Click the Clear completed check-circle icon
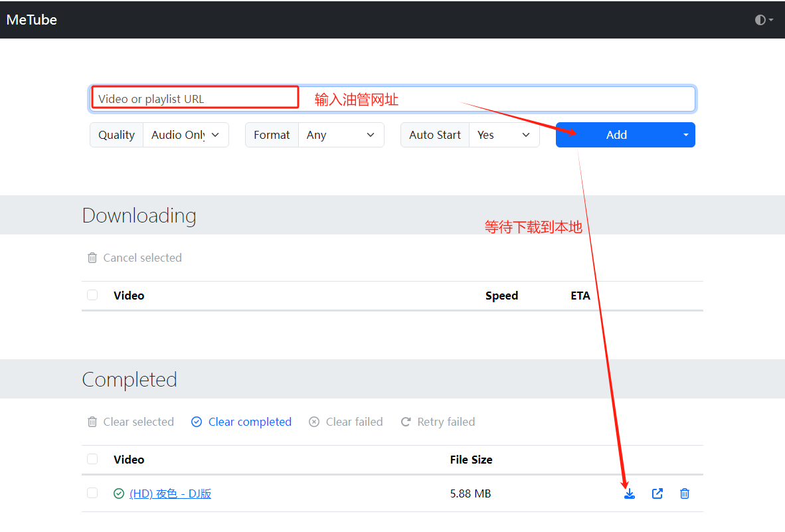 pyautogui.click(x=197, y=422)
